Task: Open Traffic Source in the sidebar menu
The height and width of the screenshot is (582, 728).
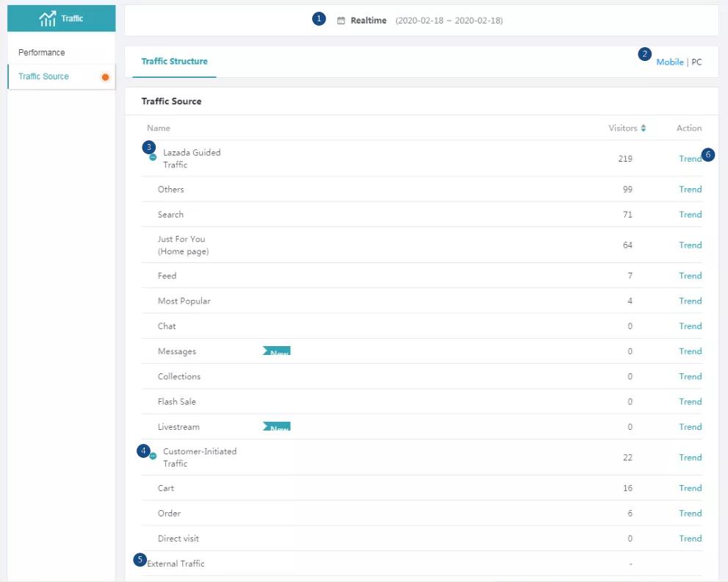Action: point(44,76)
